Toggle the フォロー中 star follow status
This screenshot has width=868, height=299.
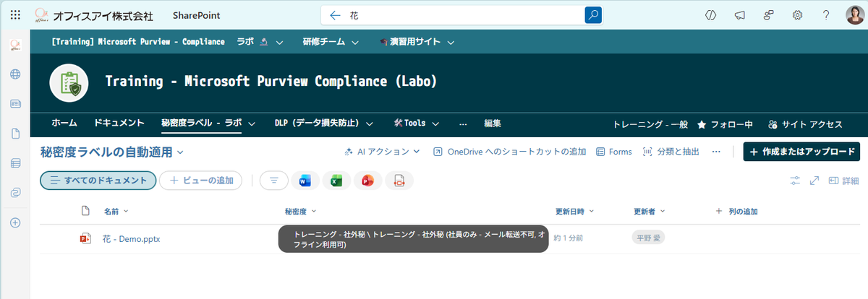click(724, 124)
